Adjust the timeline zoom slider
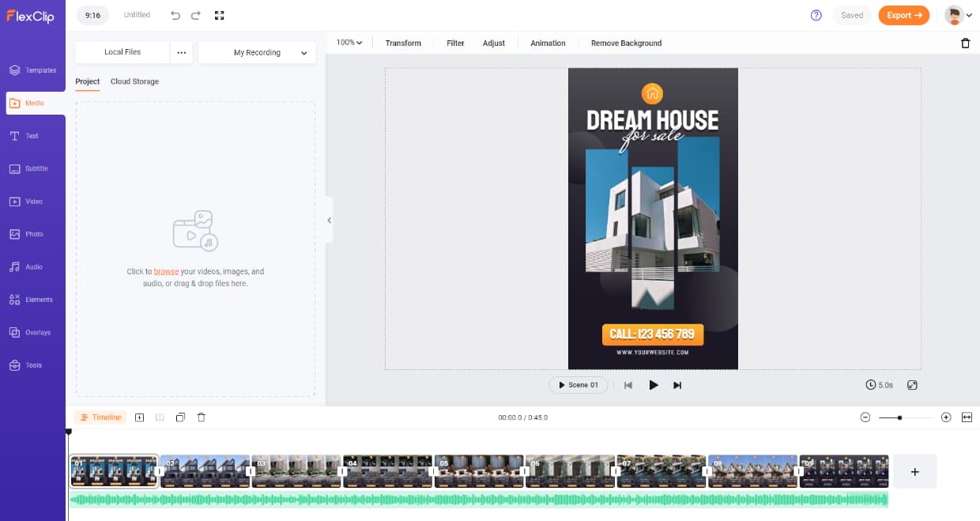The image size is (980, 521). coord(899,417)
